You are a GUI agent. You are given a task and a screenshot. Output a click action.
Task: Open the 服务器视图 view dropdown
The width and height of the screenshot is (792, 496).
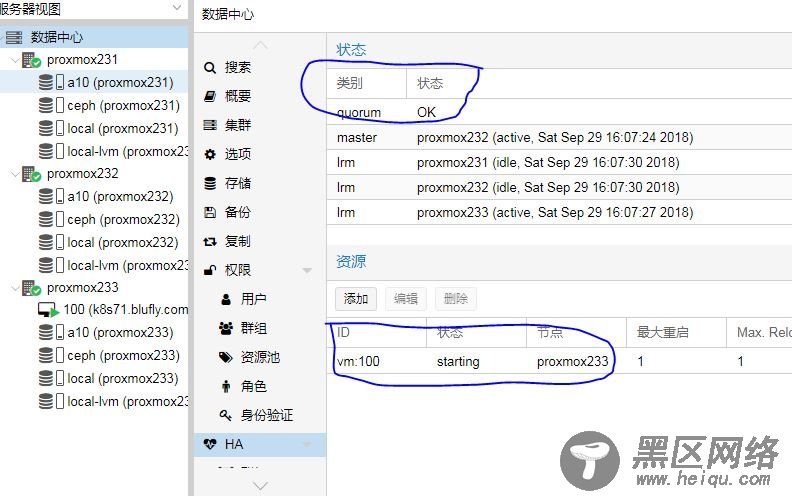point(177,8)
